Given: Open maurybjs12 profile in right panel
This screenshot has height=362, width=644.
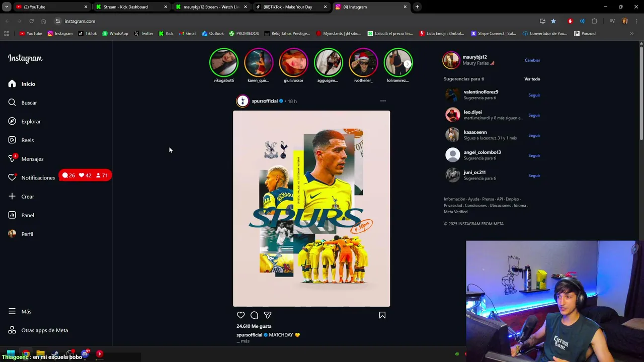Looking at the screenshot, I should pos(474,57).
